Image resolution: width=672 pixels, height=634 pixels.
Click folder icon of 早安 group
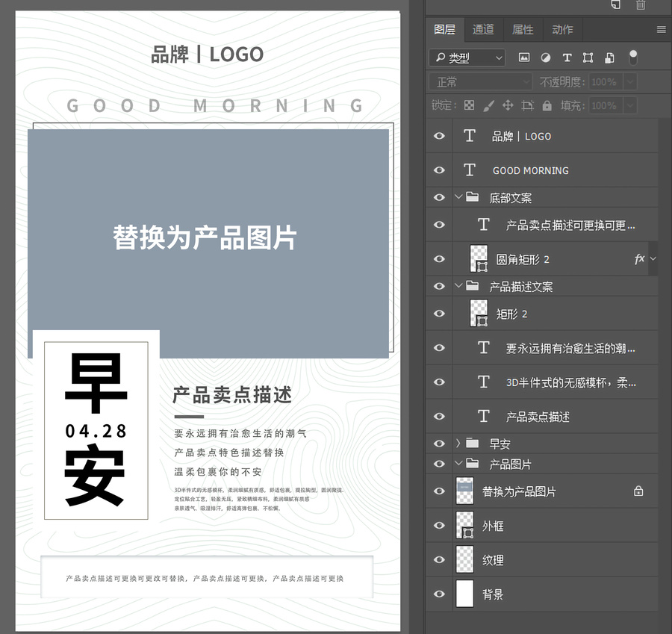tap(473, 443)
